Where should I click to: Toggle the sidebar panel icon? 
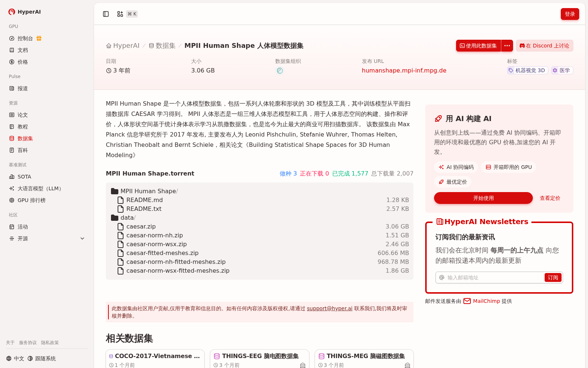click(106, 14)
